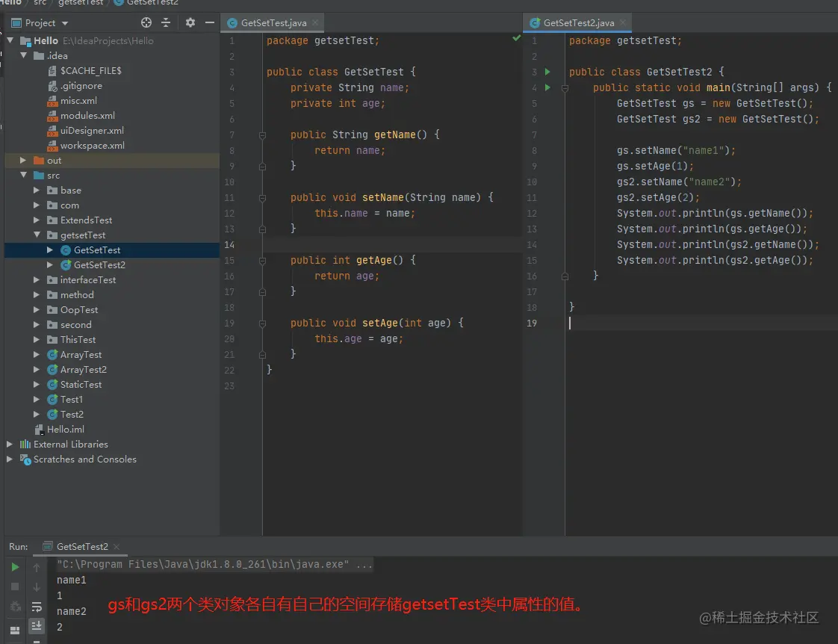This screenshot has height=644, width=838.
Task: Collapse the getsetTest package
Action: (x=37, y=235)
